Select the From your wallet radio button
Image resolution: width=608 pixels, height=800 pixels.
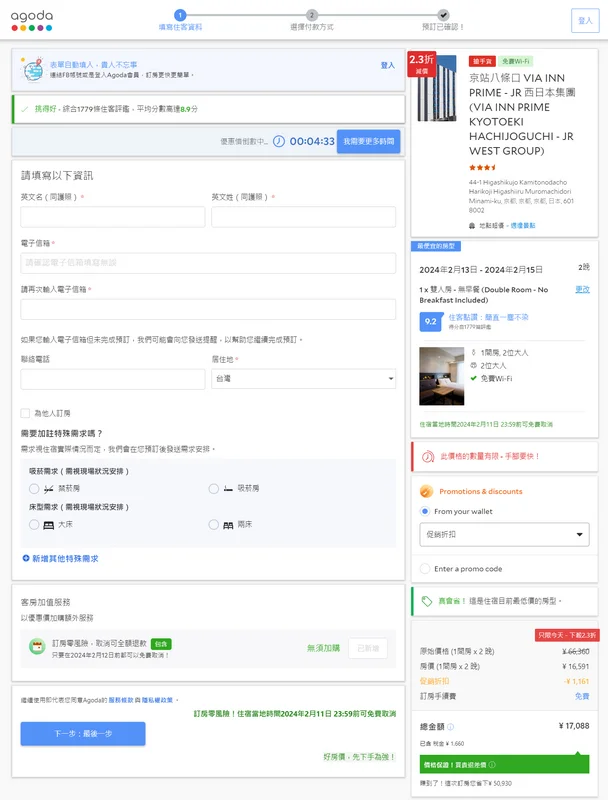point(425,511)
